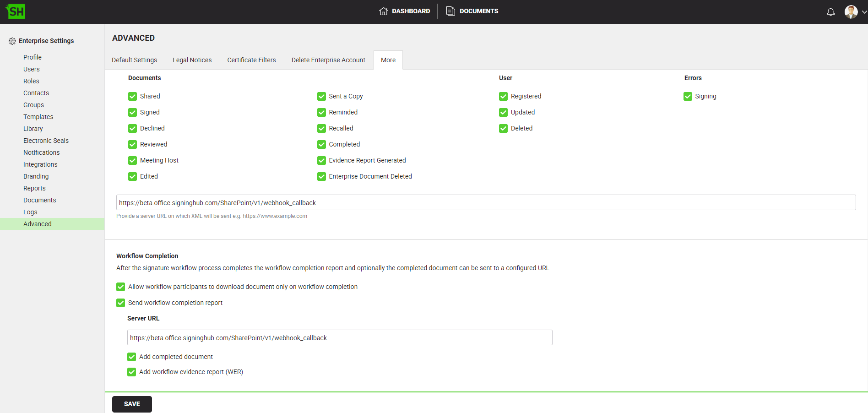The height and width of the screenshot is (413, 868).
Task: Click the Documents page icon
Action: (450, 11)
